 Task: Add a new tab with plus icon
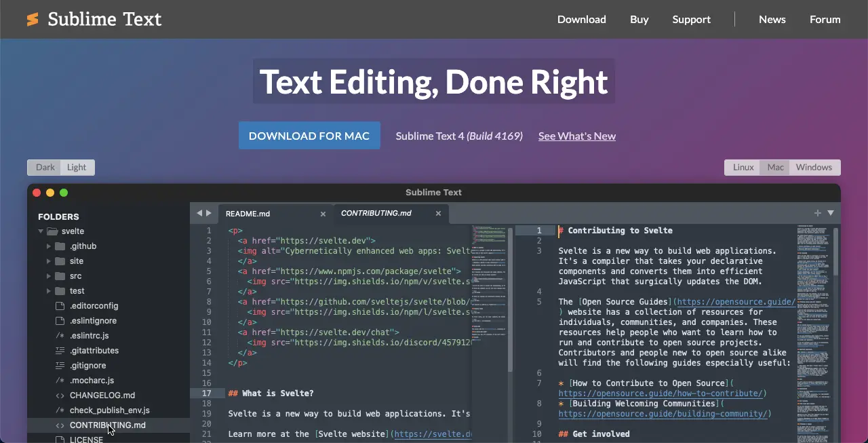(x=818, y=213)
